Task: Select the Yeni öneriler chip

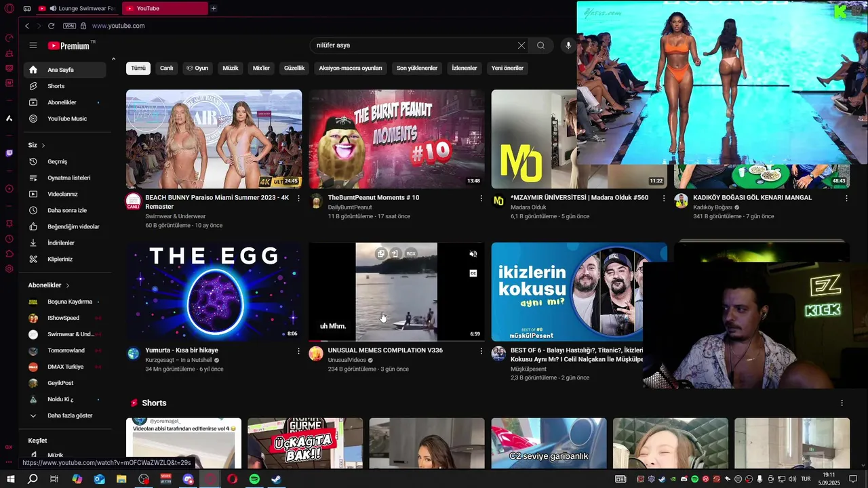Action: [507, 68]
